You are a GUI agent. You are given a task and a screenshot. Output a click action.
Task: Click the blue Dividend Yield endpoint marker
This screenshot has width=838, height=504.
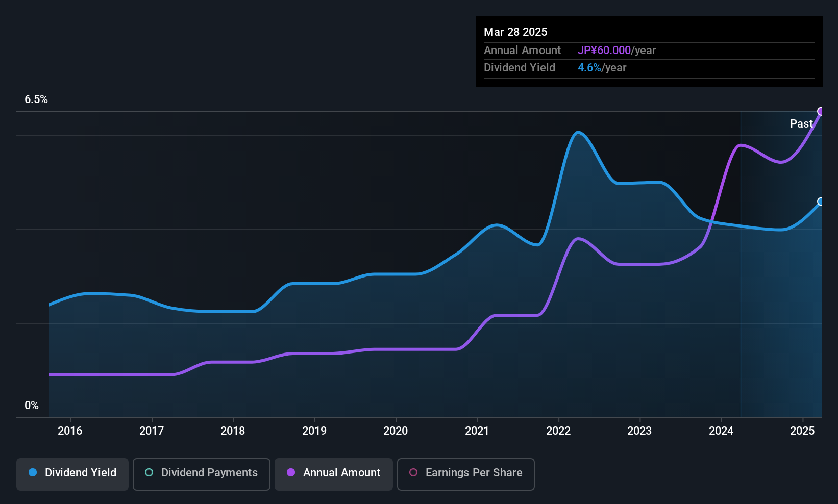(821, 201)
